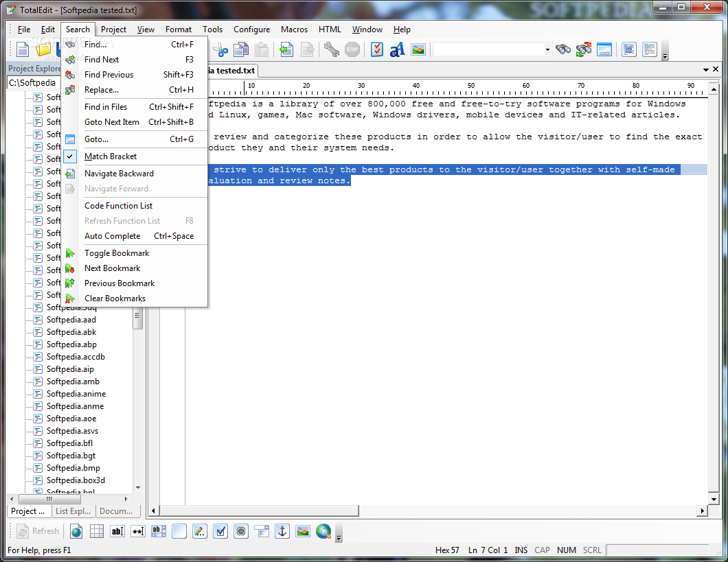
Task: Click the editor horizontal scrollbar thumb
Action: coord(259,511)
